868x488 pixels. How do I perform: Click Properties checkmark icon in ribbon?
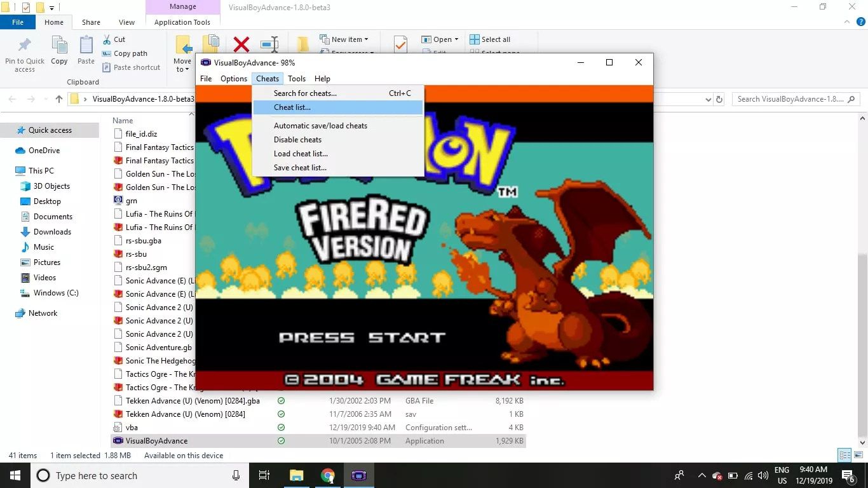click(x=400, y=44)
